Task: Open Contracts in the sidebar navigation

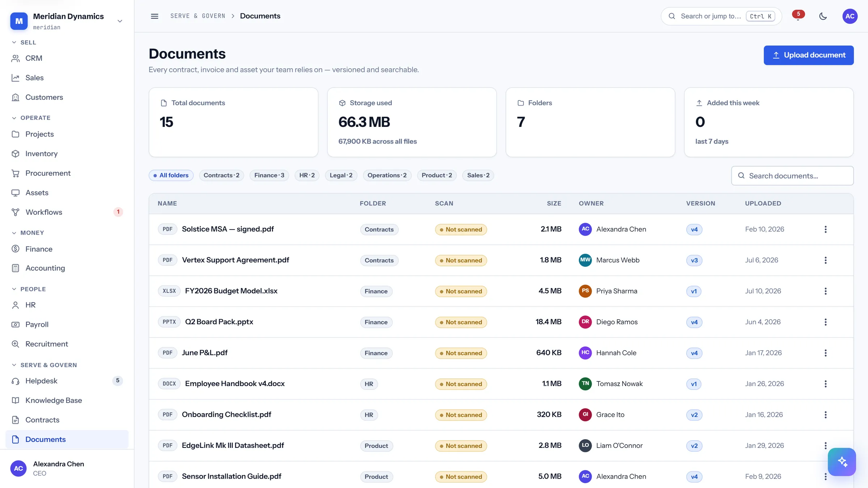Action: [67, 420]
